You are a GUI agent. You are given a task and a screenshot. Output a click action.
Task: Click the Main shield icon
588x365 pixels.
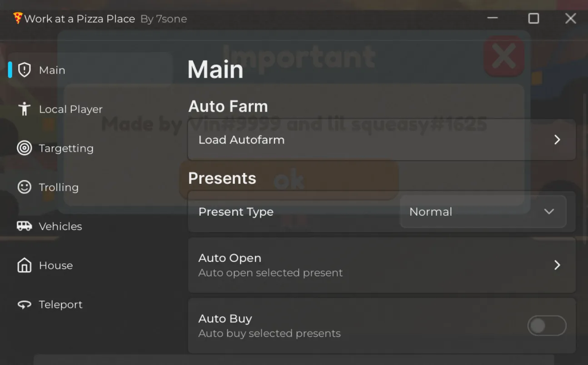pos(24,70)
